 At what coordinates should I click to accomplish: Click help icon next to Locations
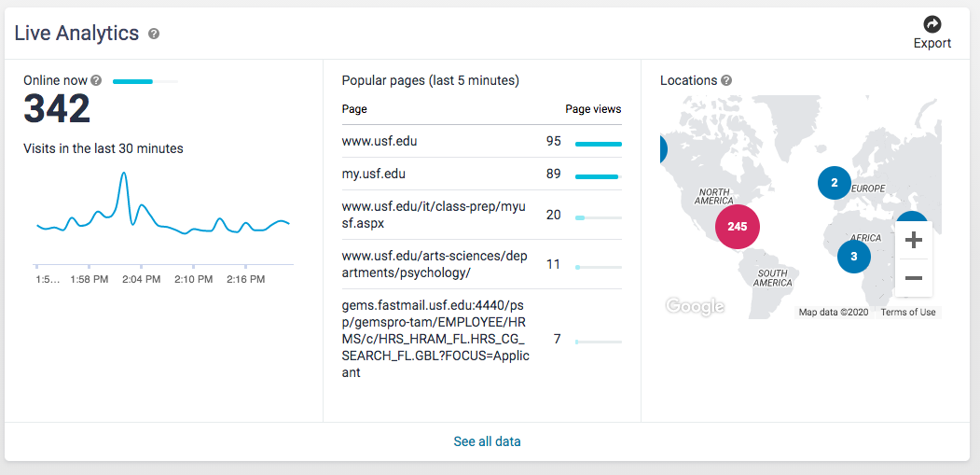coord(726,80)
